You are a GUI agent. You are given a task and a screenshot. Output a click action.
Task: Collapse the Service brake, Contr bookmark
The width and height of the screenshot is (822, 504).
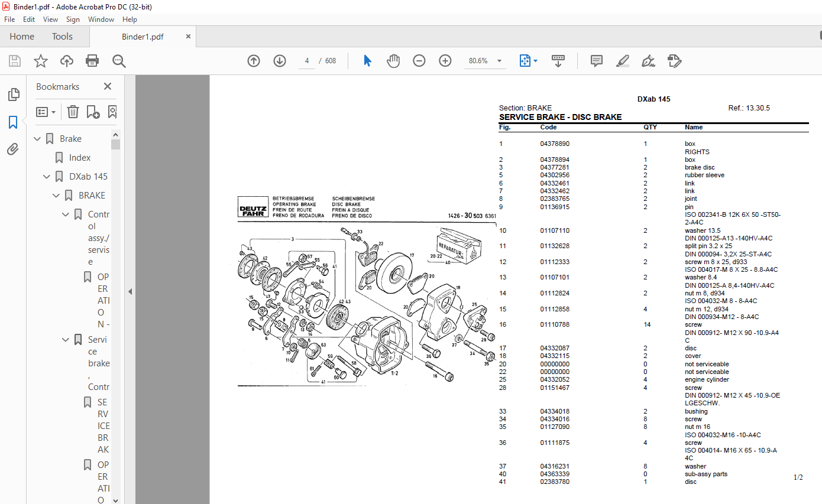tap(66, 340)
